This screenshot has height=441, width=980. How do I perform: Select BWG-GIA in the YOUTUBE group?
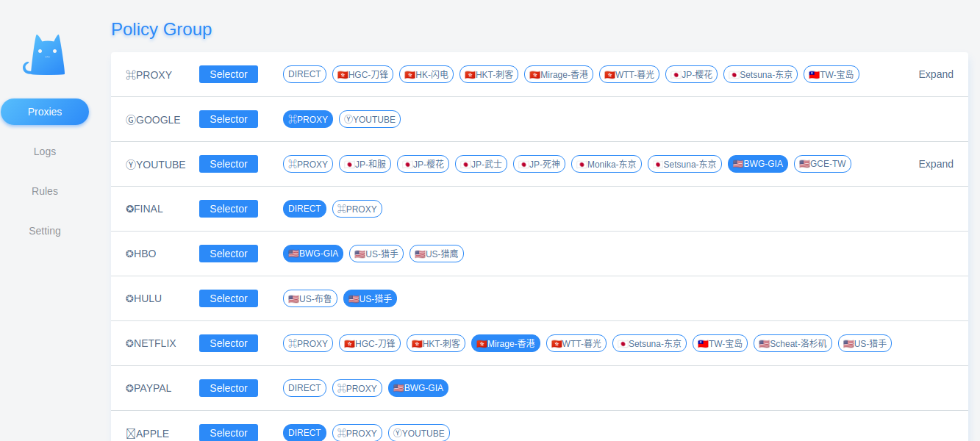click(x=758, y=164)
